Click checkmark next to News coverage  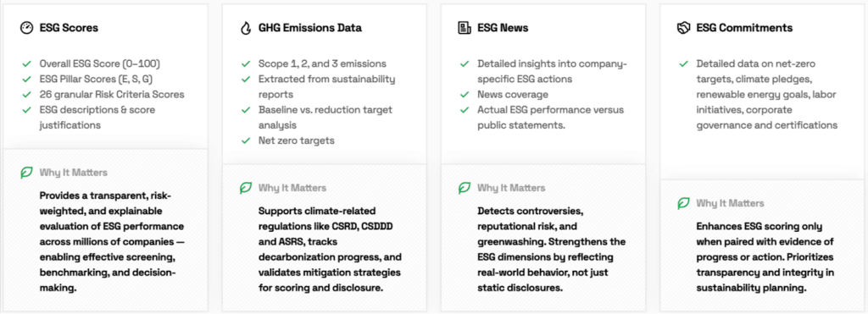click(x=465, y=95)
